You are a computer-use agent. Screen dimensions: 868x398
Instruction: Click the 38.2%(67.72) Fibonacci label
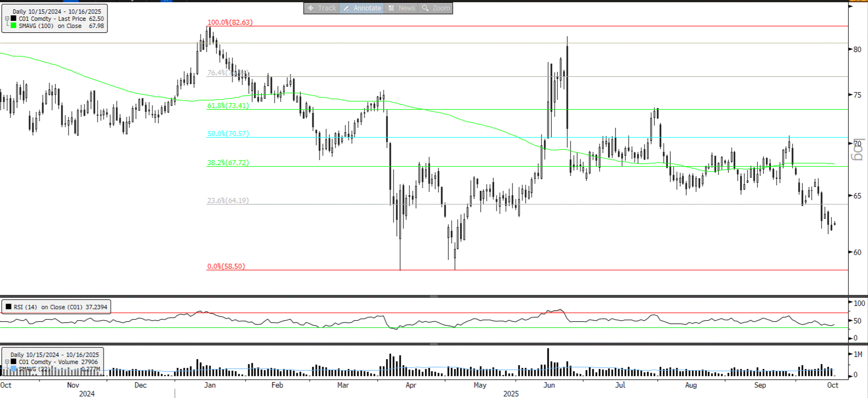[x=227, y=163]
